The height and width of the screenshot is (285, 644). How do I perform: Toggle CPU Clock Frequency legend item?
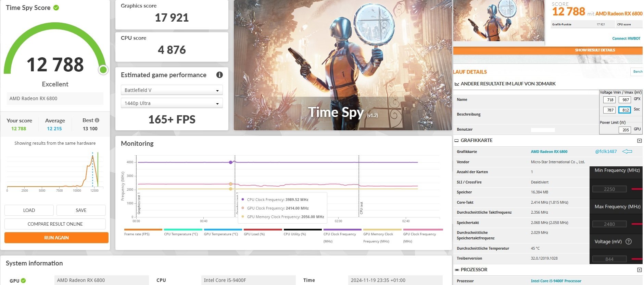coord(342,236)
